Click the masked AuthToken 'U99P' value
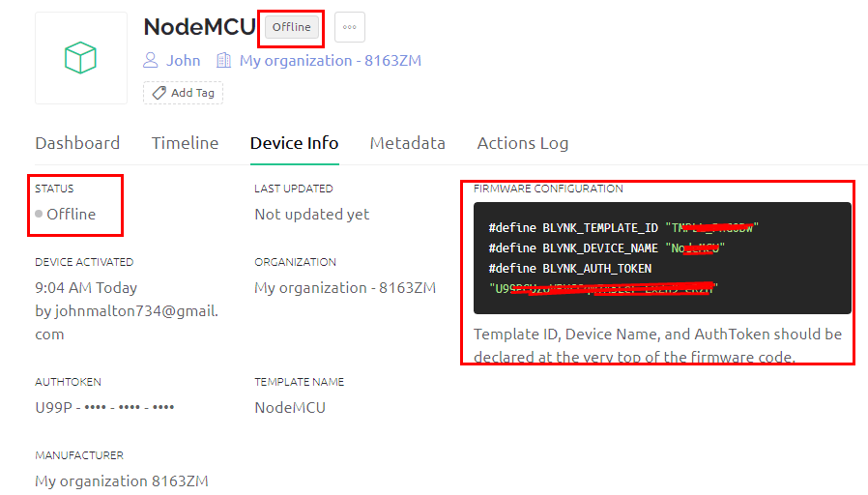 (x=104, y=408)
